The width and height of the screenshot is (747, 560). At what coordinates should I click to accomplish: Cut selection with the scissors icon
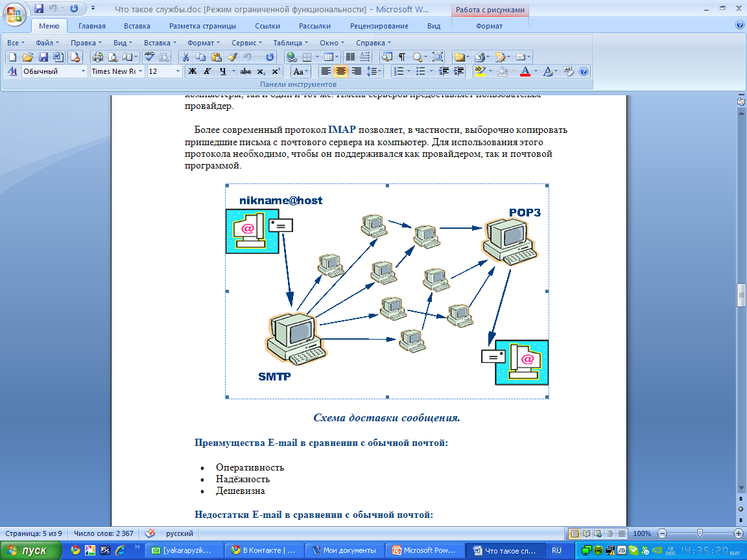(x=186, y=57)
